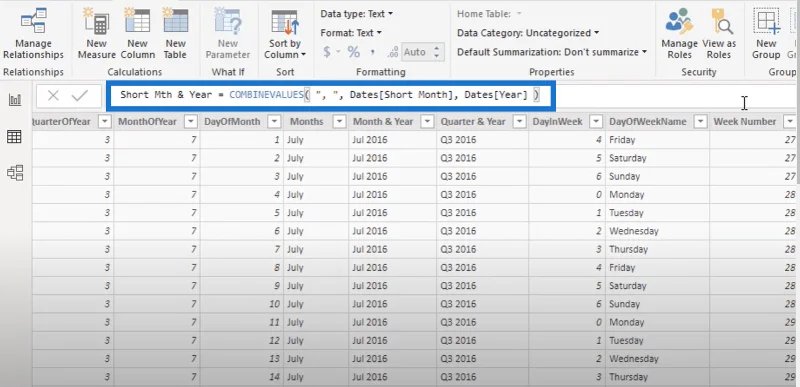Open the DayOfWeekName column filter arrow
Image resolution: width=800 pixels, height=387 pixels.
(x=701, y=121)
